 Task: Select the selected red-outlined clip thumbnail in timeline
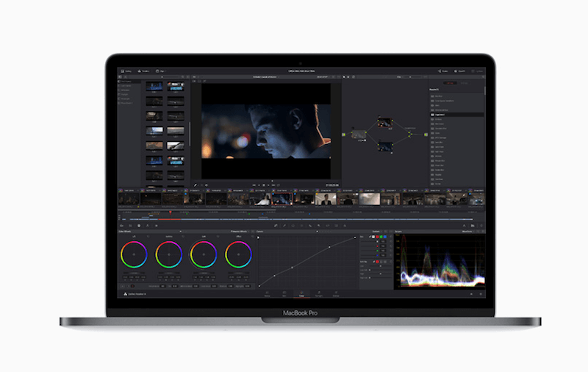point(282,198)
